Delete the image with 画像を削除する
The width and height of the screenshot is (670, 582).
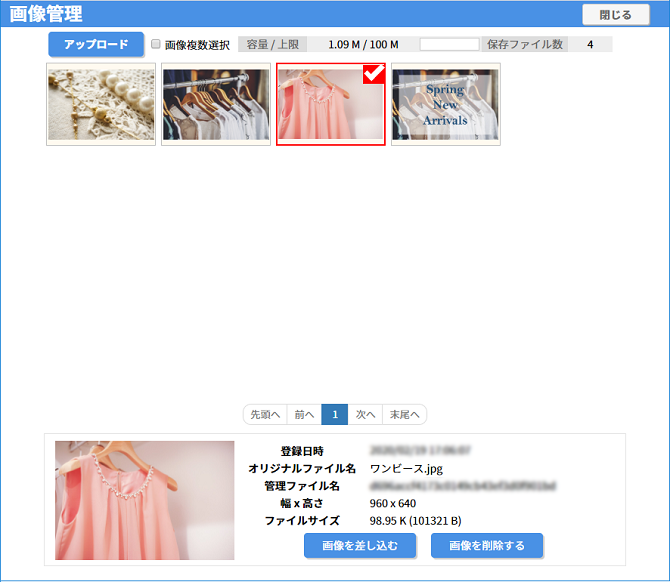[x=487, y=546]
